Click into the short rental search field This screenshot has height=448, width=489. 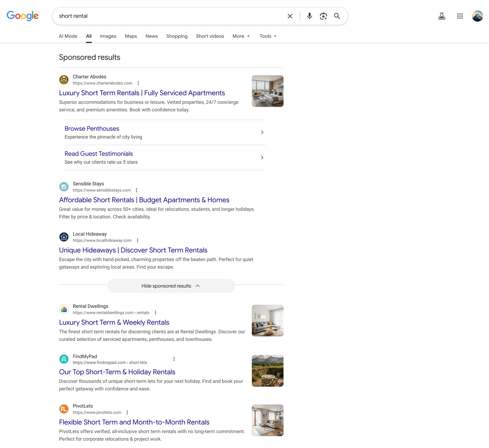tap(170, 16)
